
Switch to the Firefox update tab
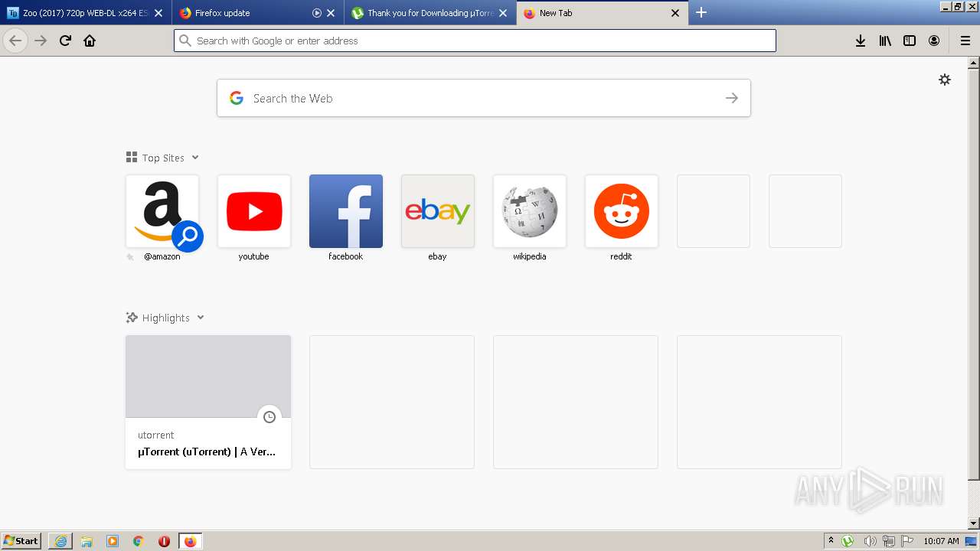click(x=258, y=13)
